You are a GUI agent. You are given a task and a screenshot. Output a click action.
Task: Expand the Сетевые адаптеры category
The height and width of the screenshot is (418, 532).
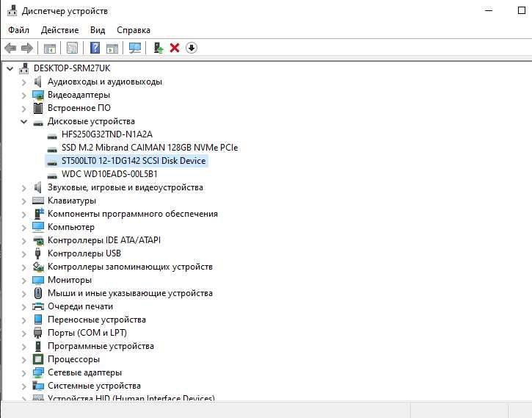tap(23, 373)
